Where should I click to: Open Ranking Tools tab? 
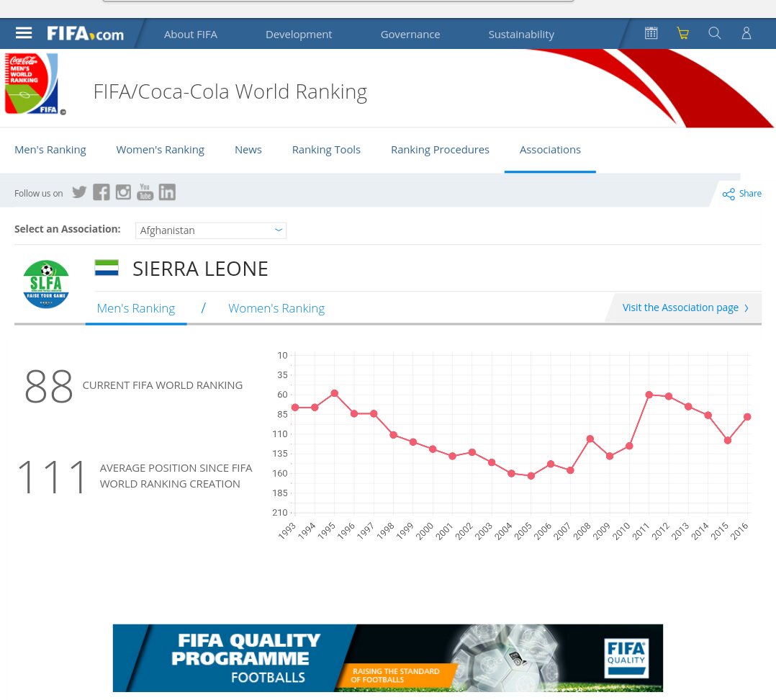[326, 150]
